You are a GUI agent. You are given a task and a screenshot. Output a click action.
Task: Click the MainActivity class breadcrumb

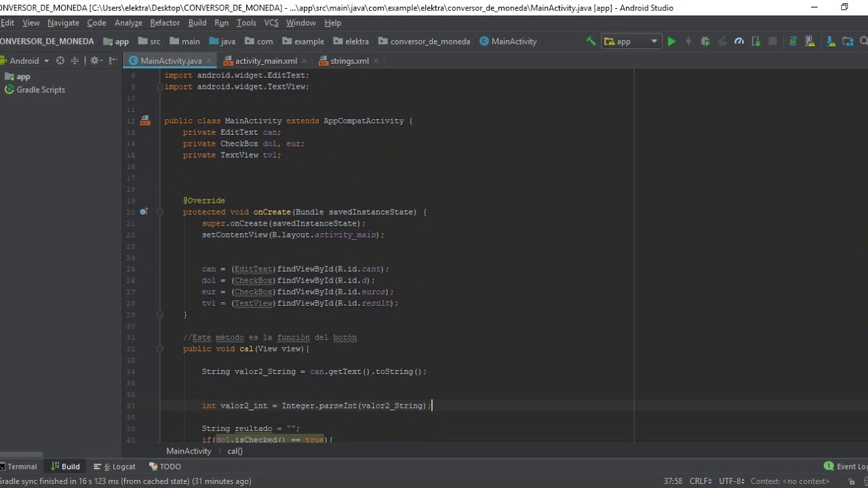(x=508, y=41)
